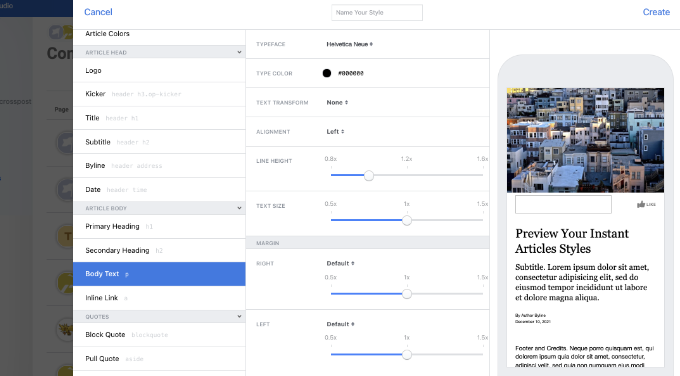680x376 pixels.
Task: Click the empty box below preview photo
Action: (x=563, y=204)
